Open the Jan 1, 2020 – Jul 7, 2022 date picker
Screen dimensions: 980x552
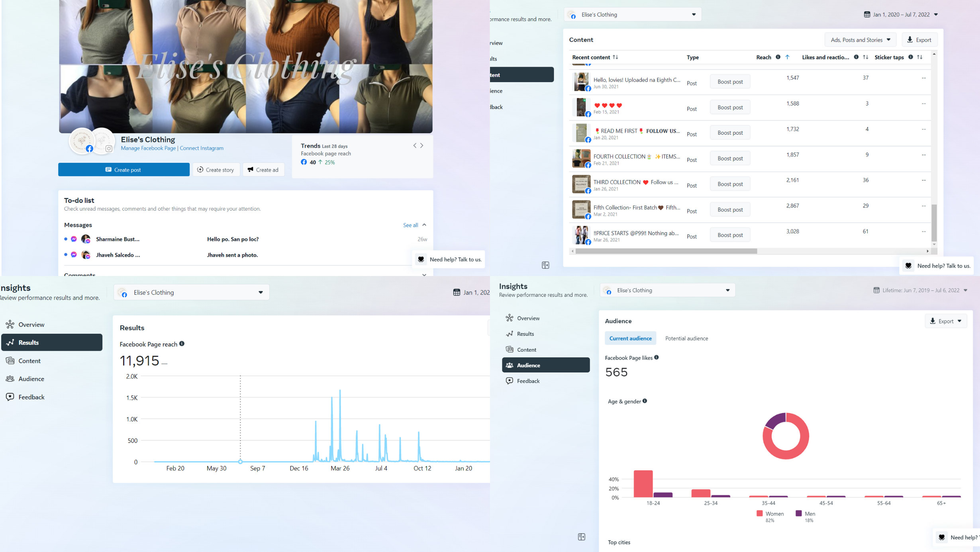(x=901, y=14)
